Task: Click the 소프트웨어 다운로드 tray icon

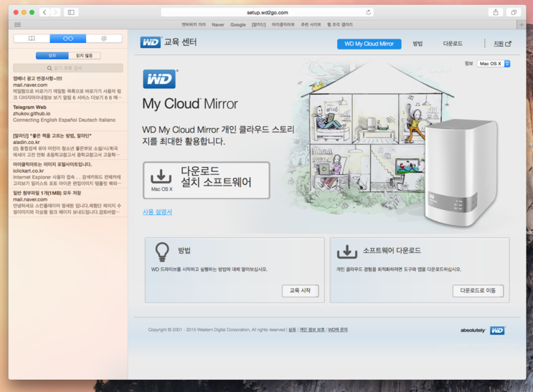Action: [347, 252]
